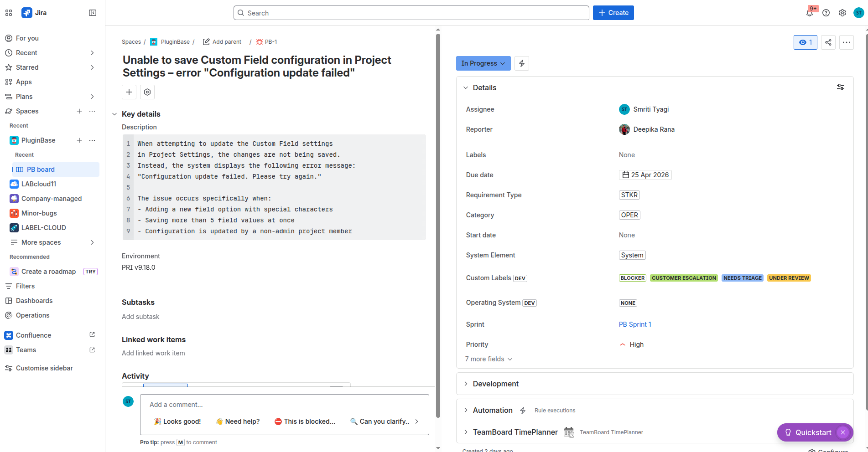
Task: Click the blue Create button
Action: coord(613,13)
